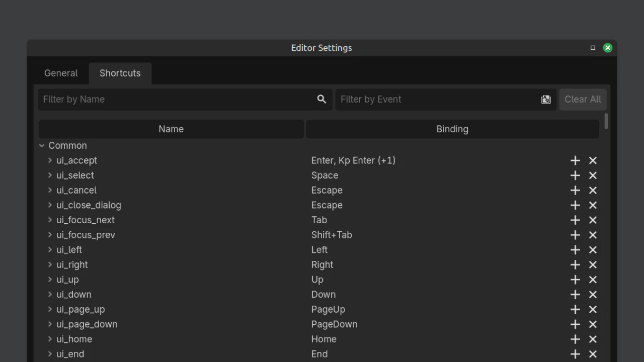Click the search icon in Filter by Name

pos(321,99)
